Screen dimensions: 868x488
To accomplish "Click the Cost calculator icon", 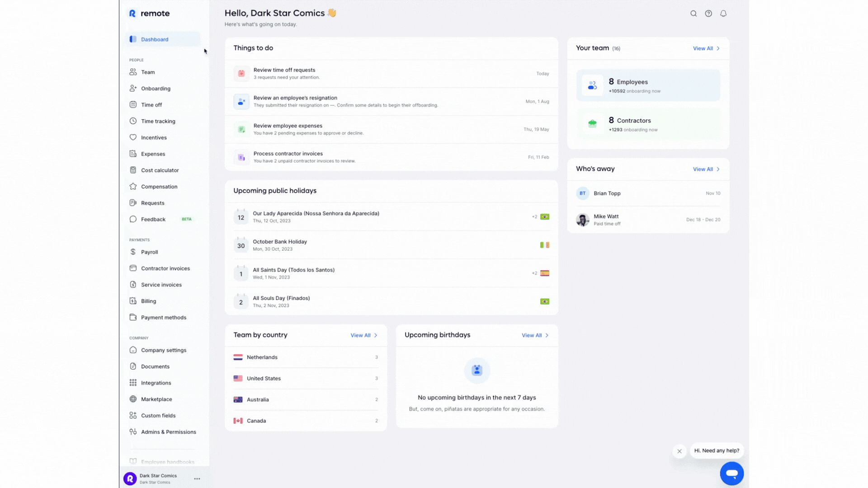I will 133,170.
